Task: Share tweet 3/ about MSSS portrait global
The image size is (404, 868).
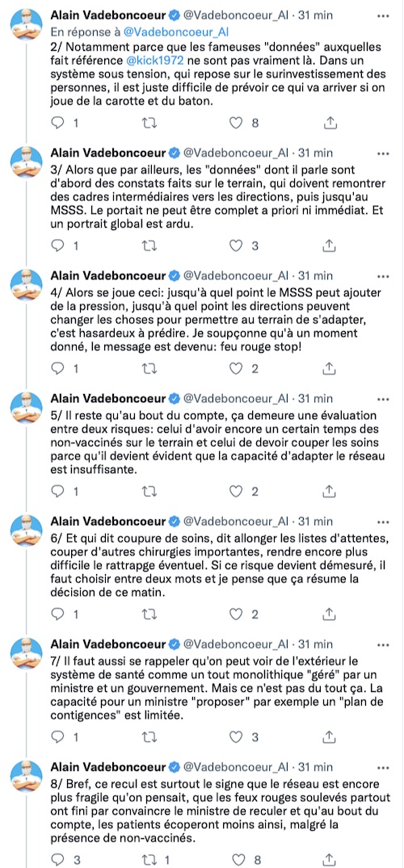Action: click(329, 245)
